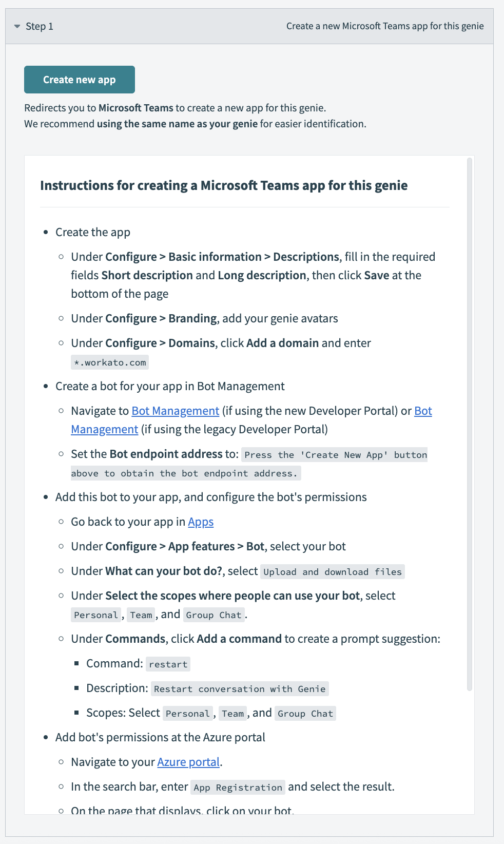Select the restart command code snippet
The width and height of the screenshot is (504, 844).
pos(168,664)
